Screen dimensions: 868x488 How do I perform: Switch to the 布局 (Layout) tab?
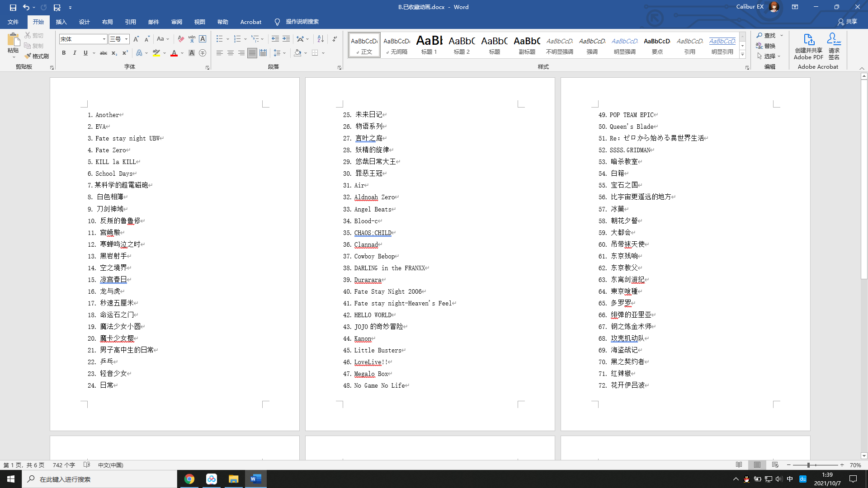pos(107,22)
